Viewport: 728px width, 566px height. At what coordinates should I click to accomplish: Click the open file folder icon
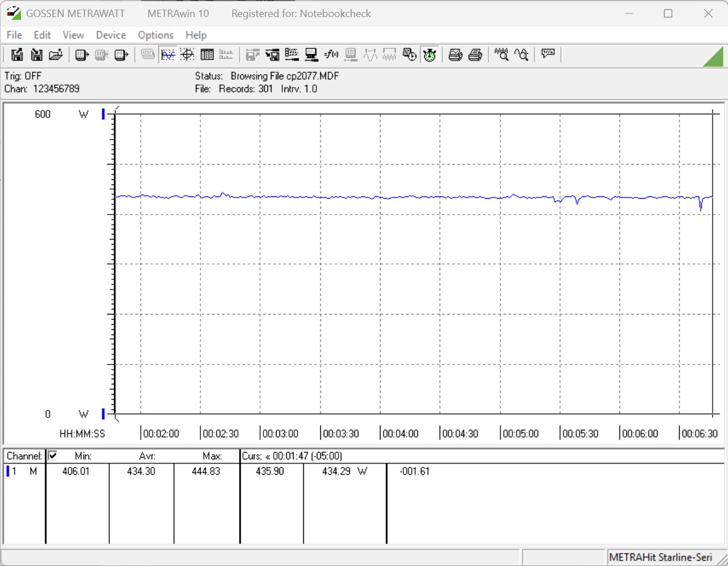[x=56, y=54]
